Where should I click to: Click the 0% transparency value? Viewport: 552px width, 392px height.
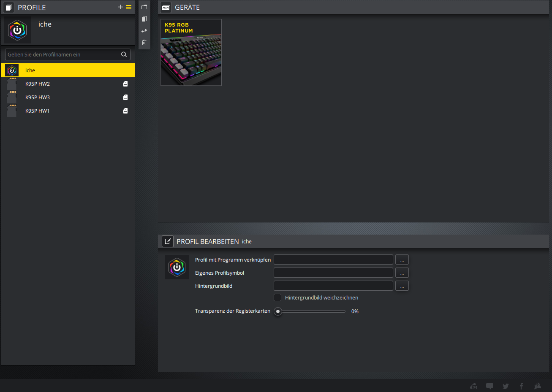[x=355, y=311]
